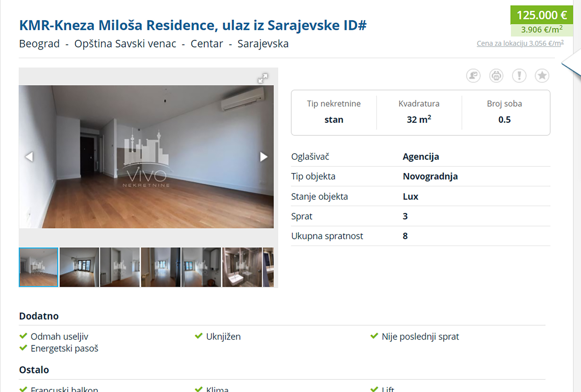Select the first room thumbnail
Image resolution: width=581 pixels, height=392 pixels.
click(x=38, y=267)
